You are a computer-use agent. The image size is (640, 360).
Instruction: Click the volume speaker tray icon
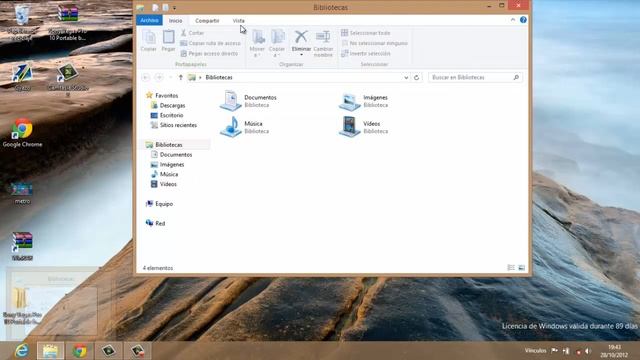click(x=588, y=351)
